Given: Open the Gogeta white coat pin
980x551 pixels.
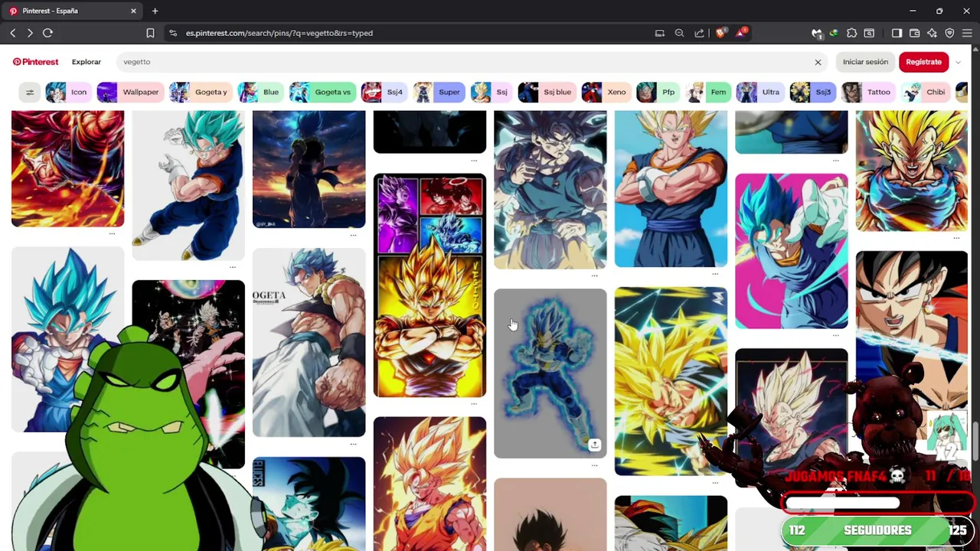Looking at the screenshot, I should pos(309,342).
